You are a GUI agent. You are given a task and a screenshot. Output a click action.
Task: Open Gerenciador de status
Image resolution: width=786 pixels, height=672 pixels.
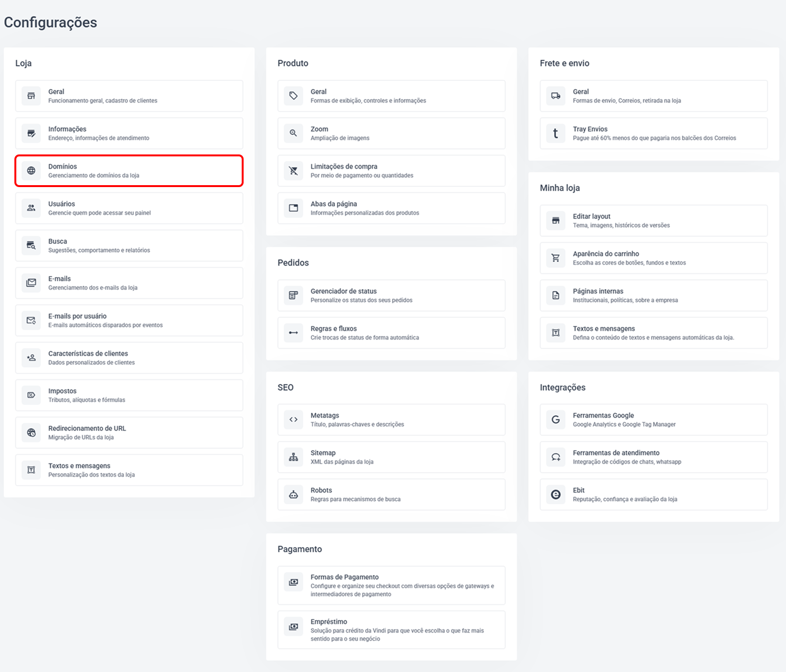391,295
